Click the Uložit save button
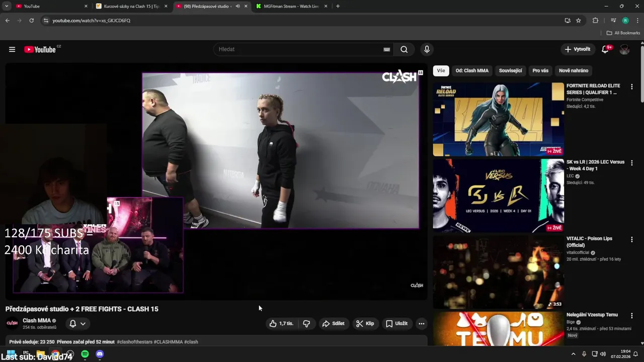Image resolution: width=644 pixels, height=362 pixels. (x=396, y=323)
